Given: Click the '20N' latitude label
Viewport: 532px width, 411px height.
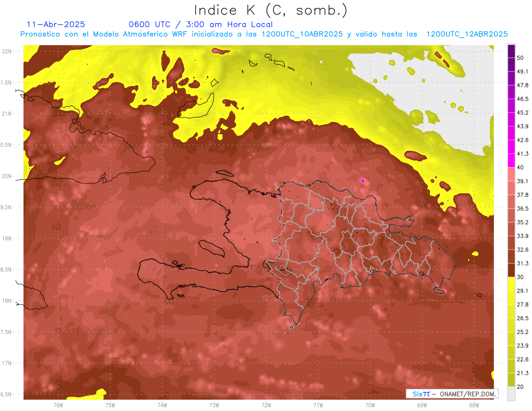Looking at the screenshot, I should tap(7, 176).
